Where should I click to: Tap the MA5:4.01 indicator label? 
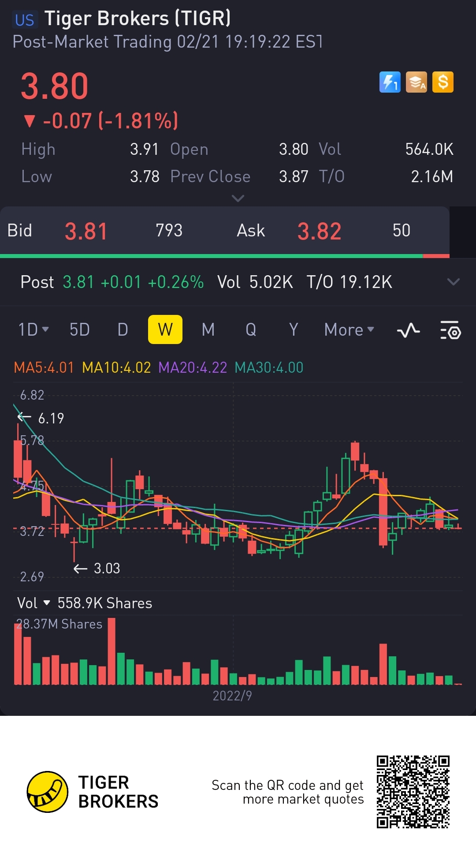click(x=44, y=367)
